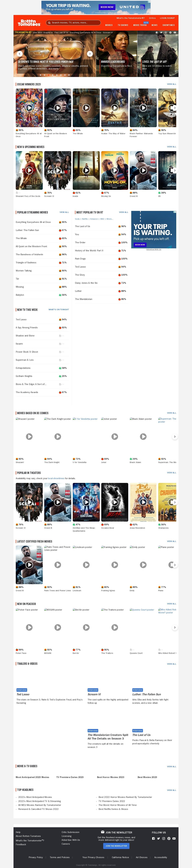
Task: Play trailer on the Cocaine Bear poster
Action: (x=115, y=502)
